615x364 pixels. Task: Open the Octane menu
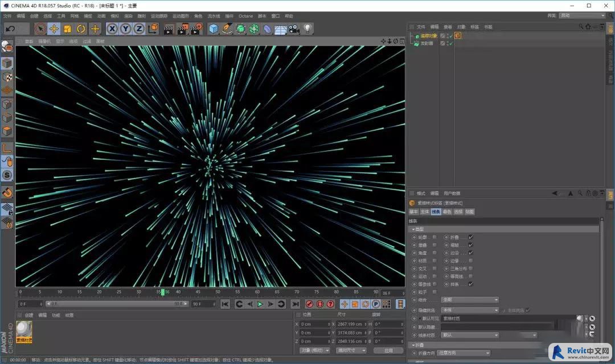coord(245,16)
